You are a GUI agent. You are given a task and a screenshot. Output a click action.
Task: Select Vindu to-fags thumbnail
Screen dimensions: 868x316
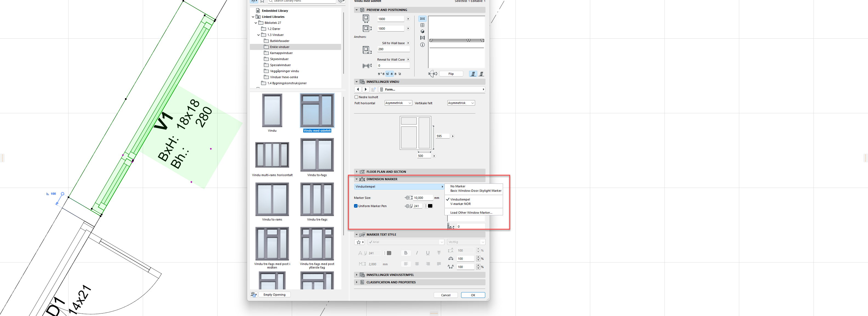317,155
